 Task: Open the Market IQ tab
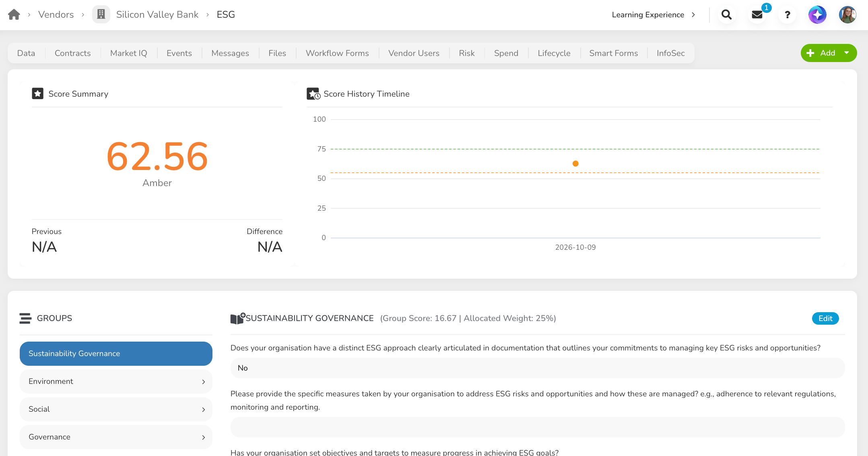[129, 53]
